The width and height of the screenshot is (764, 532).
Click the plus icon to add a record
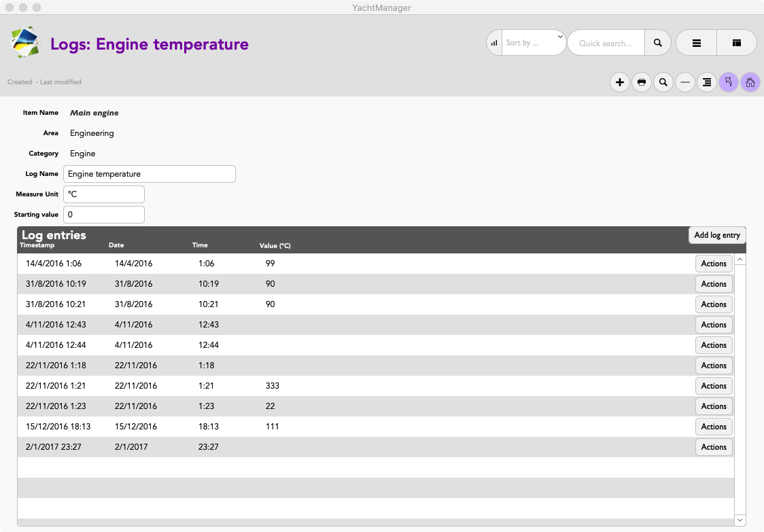tap(619, 82)
